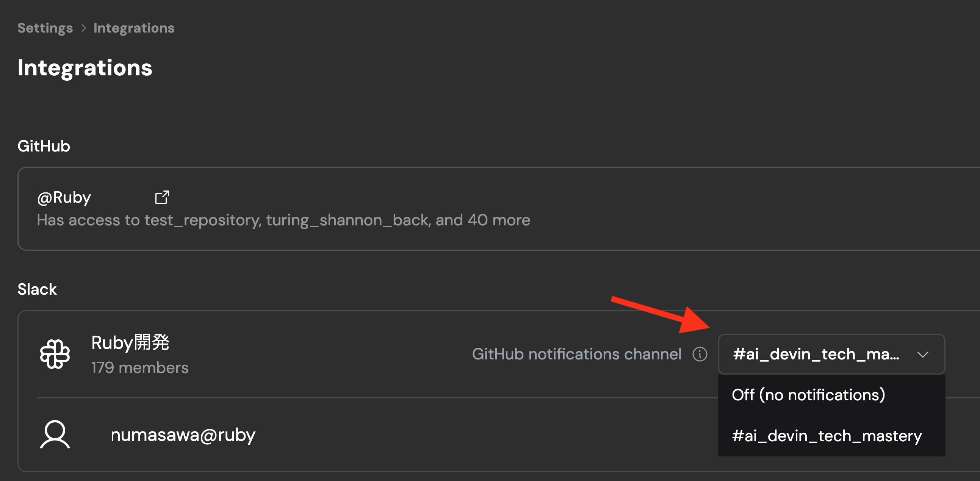Screen dimensions: 980x481
Task: Click the user avatar icon
Action: [55, 434]
